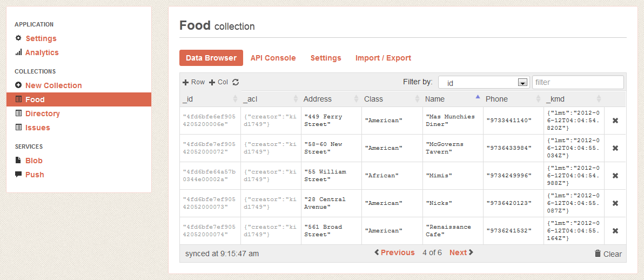The height and width of the screenshot is (280, 644).
Task: Open the Directory collection
Action: pyautogui.click(x=42, y=114)
